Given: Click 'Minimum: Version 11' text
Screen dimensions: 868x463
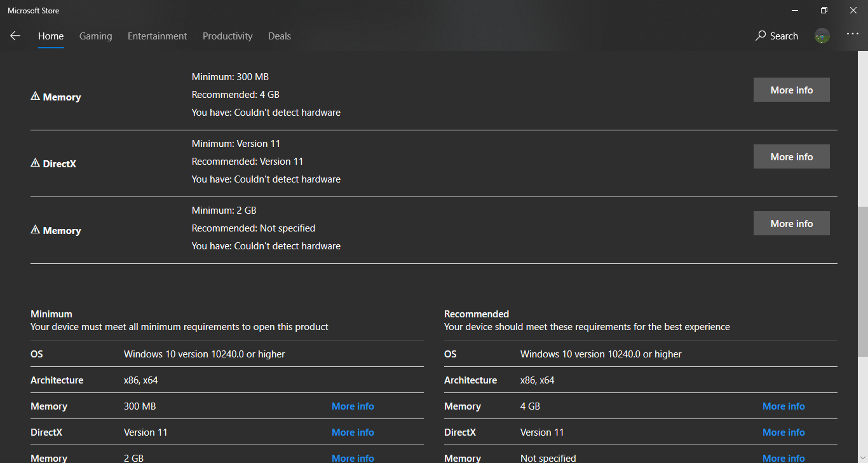Looking at the screenshot, I should [236, 143].
